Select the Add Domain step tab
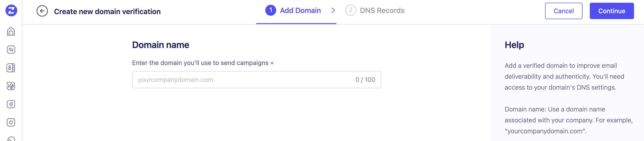 [300, 10]
